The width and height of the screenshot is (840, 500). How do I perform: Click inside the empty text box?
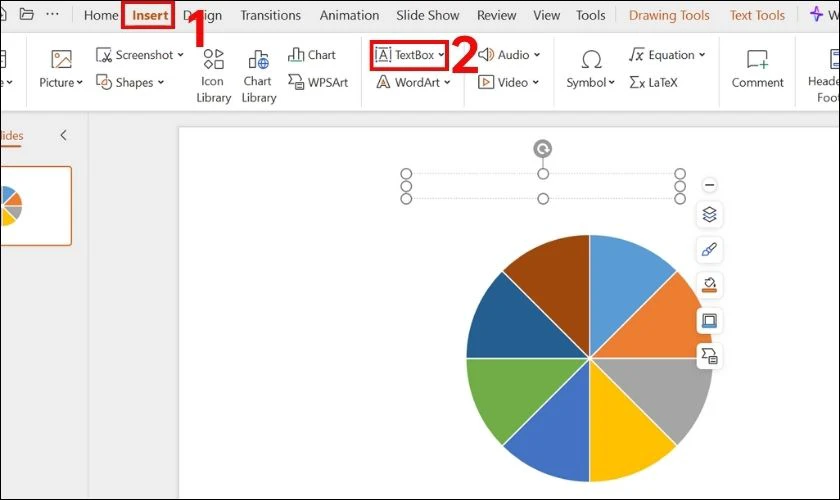point(543,186)
